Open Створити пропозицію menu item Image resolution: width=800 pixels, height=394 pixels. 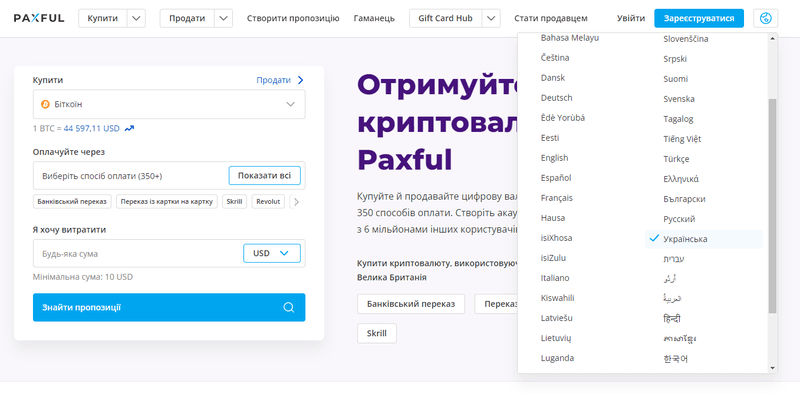pos(293,18)
